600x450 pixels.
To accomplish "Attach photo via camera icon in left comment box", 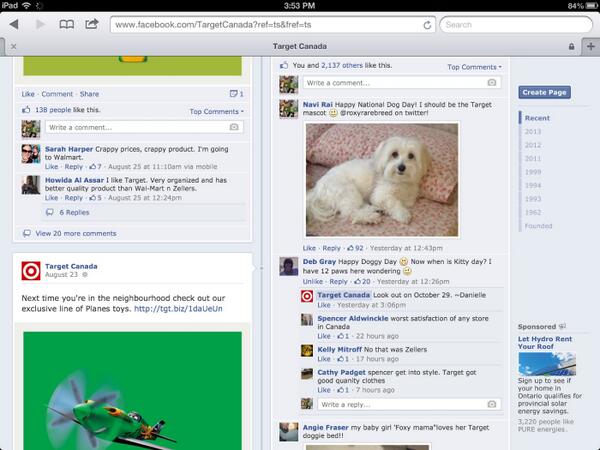I will (x=234, y=127).
